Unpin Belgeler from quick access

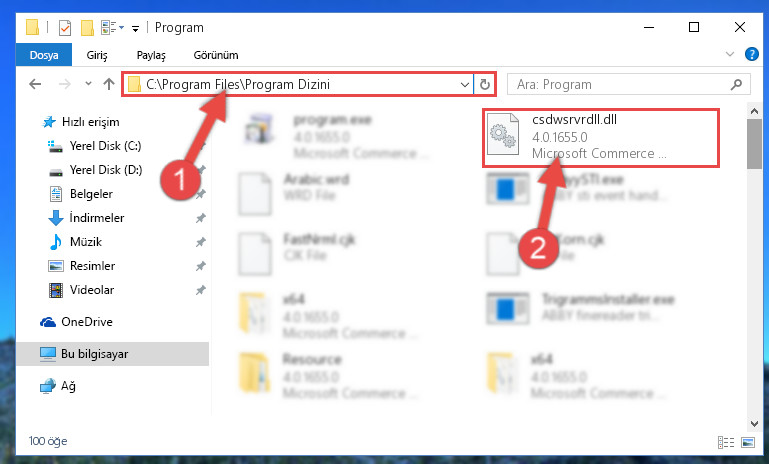201,194
